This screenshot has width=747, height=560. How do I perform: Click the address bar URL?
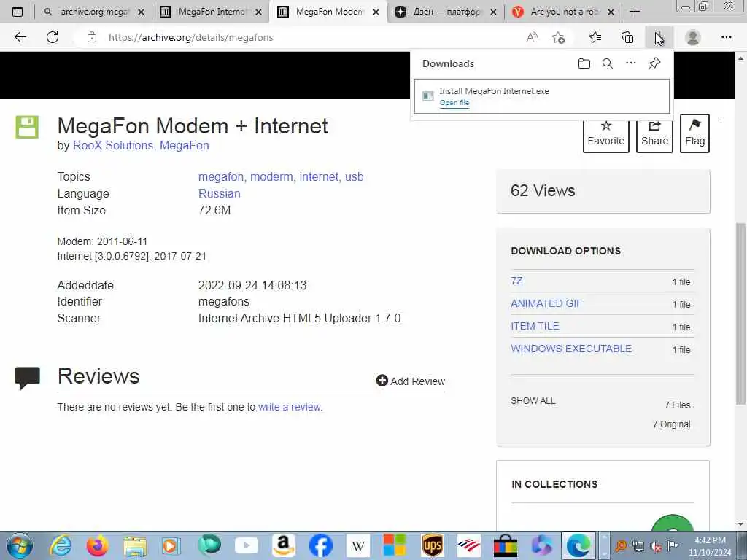tap(190, 37)
